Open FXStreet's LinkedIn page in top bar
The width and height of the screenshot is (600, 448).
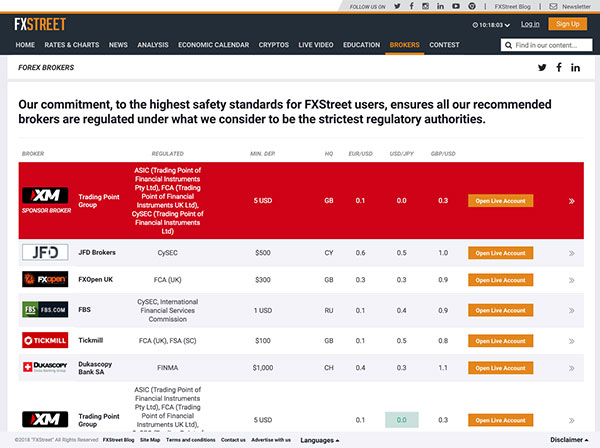[440, 6]
